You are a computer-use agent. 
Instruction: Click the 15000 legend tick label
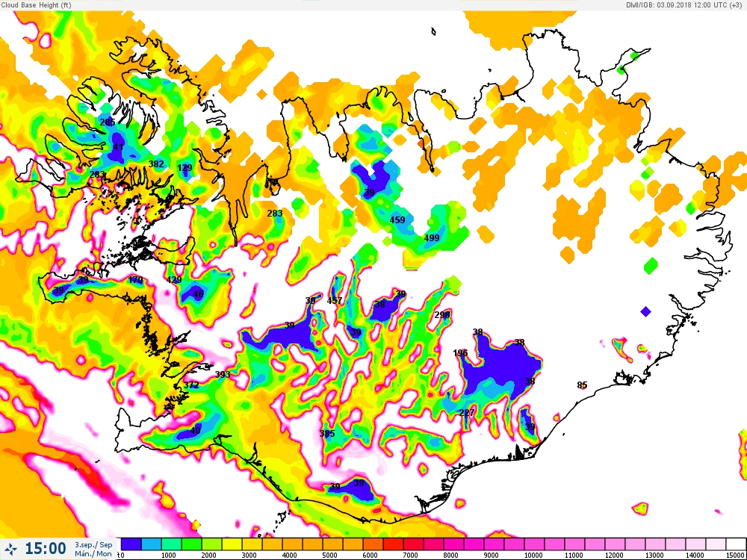click(736, 556)
